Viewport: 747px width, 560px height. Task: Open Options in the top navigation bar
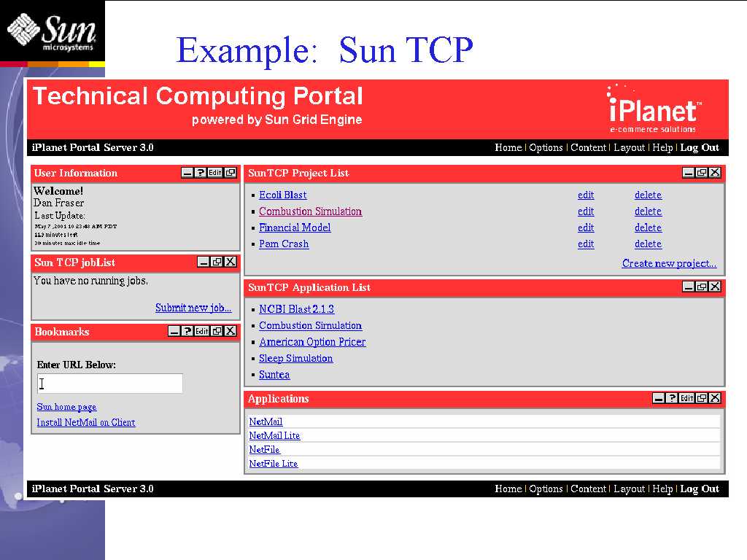point(546,147)
